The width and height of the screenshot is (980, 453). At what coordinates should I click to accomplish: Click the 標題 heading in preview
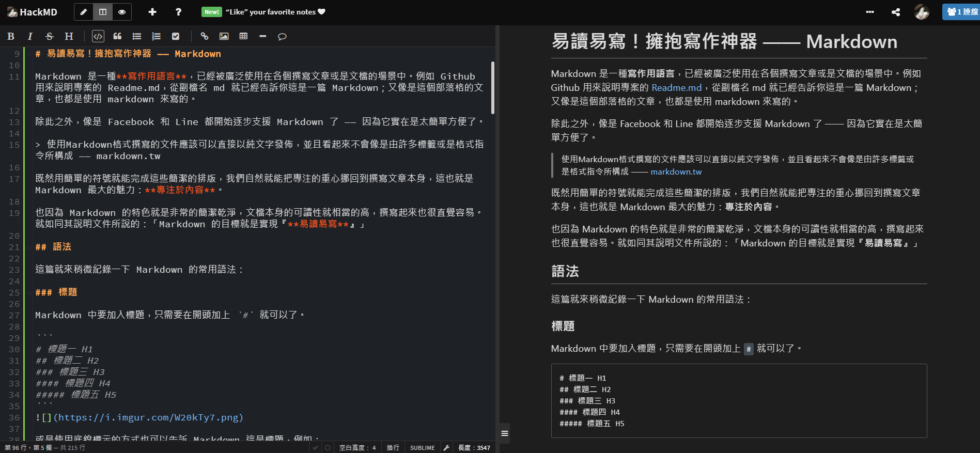click(x=563, y=326)
